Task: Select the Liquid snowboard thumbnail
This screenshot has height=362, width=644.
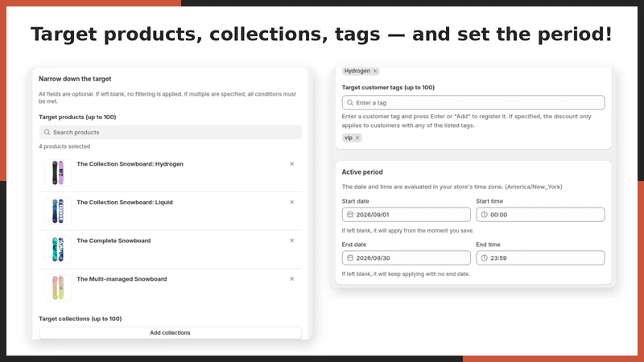Action: click(58, 211)
